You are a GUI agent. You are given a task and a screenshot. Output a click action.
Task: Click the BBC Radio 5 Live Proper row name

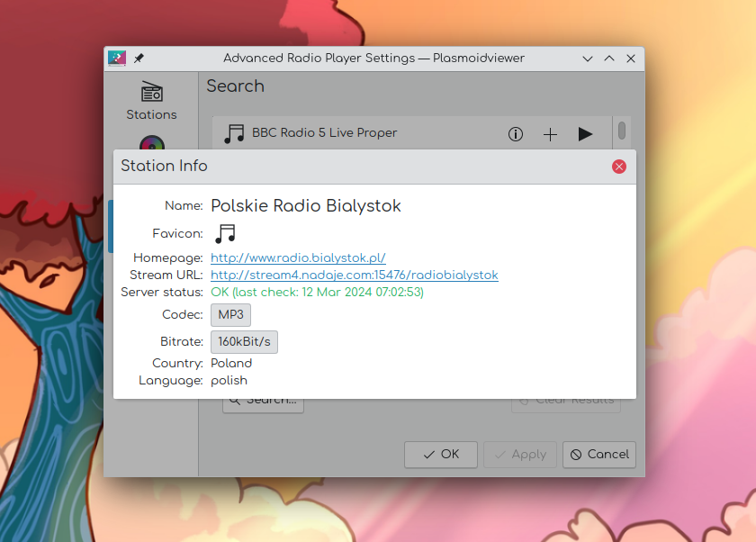(325, 132)
